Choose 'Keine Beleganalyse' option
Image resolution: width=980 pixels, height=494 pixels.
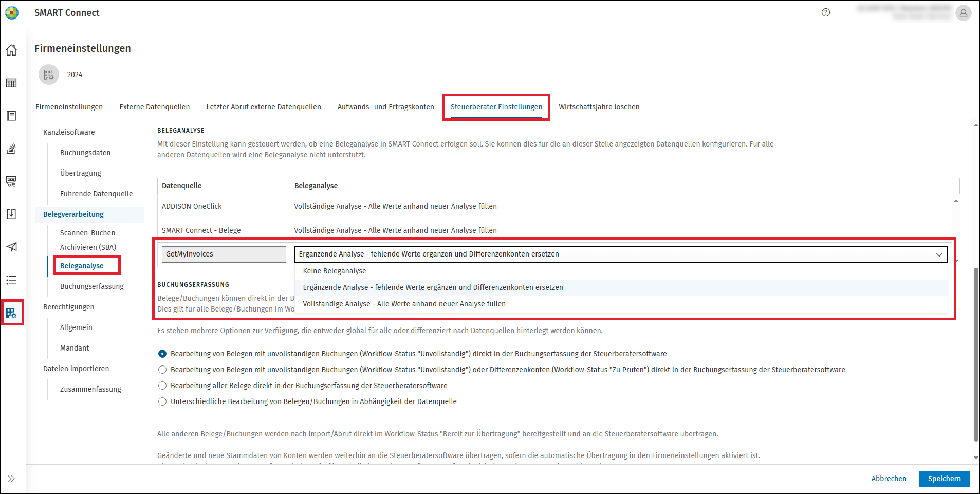coord(621,271)
